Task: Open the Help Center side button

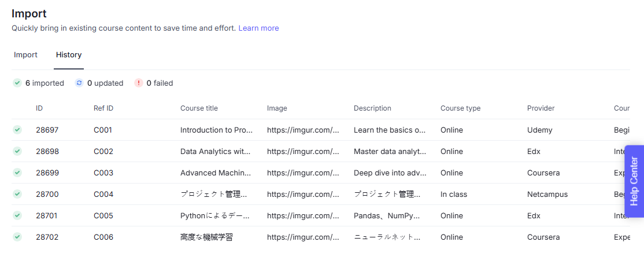Action: [x=634, y=181]
